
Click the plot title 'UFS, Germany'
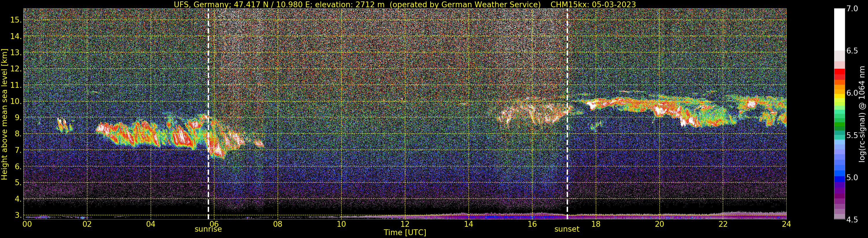pyautogui.click(x=202, y=4)
